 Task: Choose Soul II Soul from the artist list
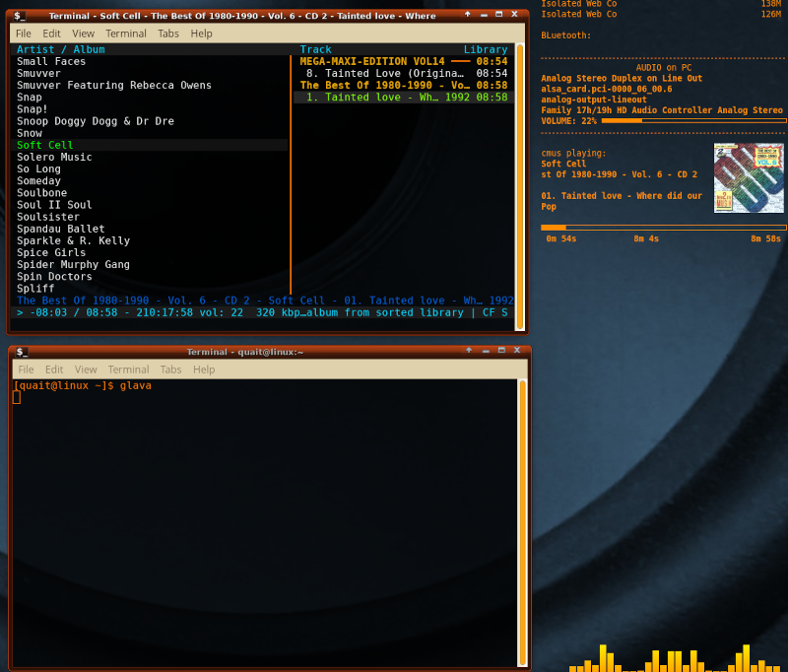tap(54, 205)
